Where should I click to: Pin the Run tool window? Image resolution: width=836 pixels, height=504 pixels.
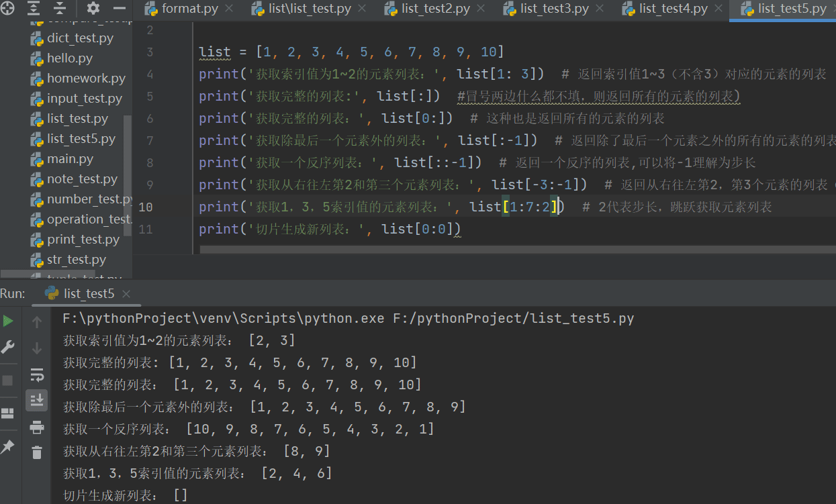coord(9,446)
